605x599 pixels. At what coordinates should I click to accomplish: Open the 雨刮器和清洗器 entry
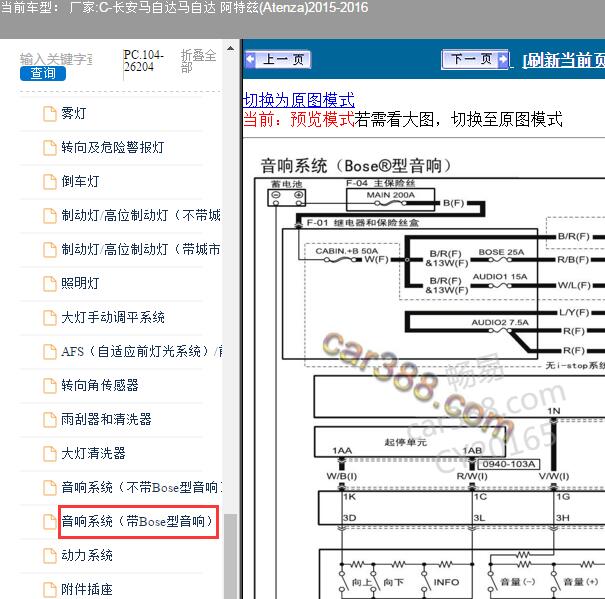(x=106, y=419)
